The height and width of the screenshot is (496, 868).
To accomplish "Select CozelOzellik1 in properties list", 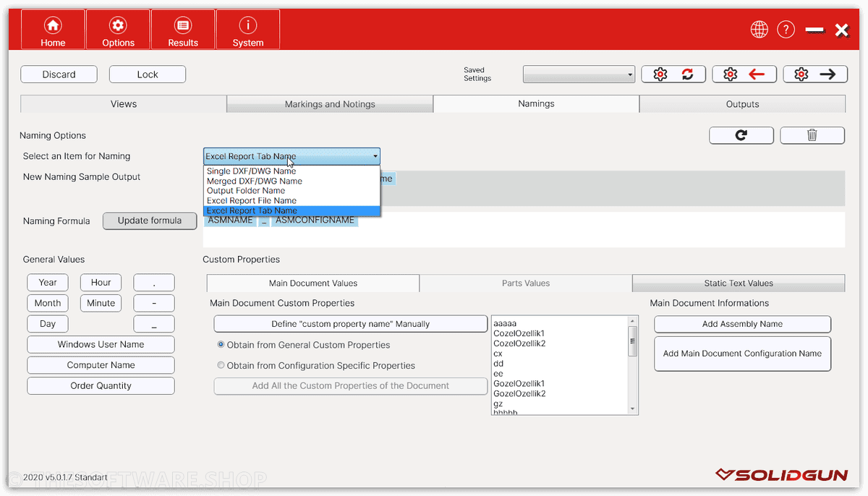I will coord(519,333).
